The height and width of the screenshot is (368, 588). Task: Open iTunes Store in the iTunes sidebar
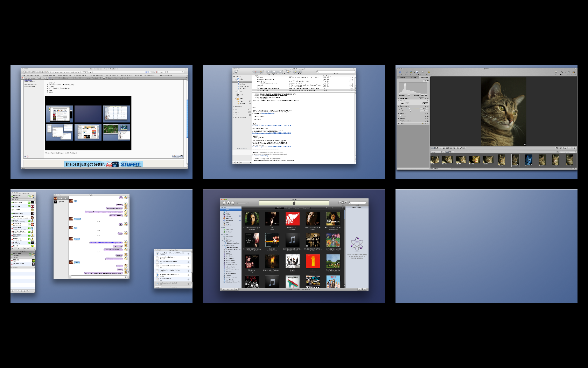[x=231, y=230]
